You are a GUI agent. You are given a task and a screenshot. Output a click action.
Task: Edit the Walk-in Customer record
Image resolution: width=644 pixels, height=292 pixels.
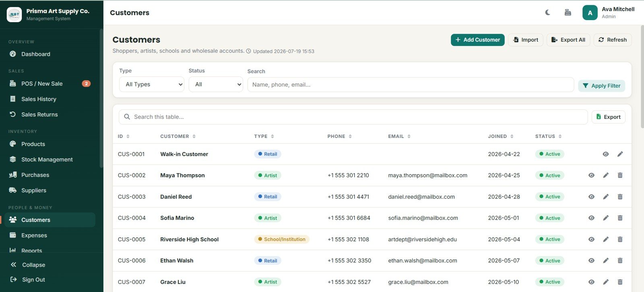(x=620, y=154)
